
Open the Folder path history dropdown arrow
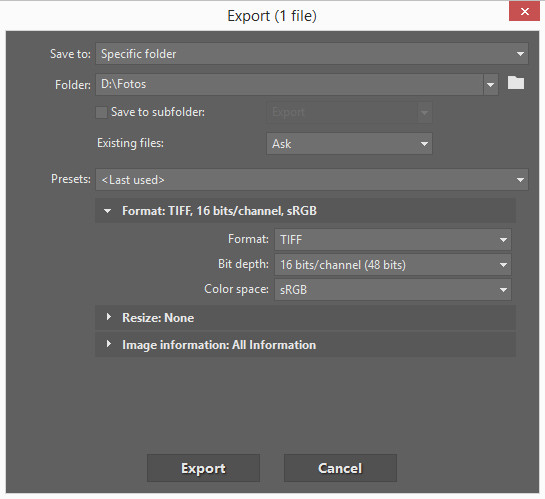click(x=490, y=84)
